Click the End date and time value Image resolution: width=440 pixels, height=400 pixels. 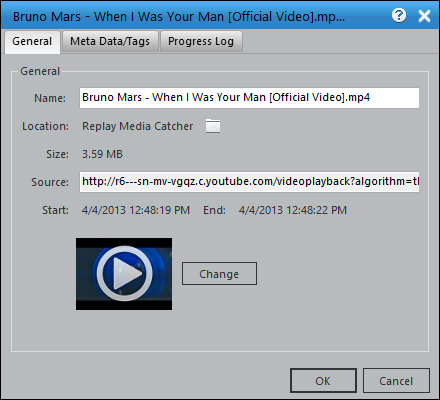293,210
